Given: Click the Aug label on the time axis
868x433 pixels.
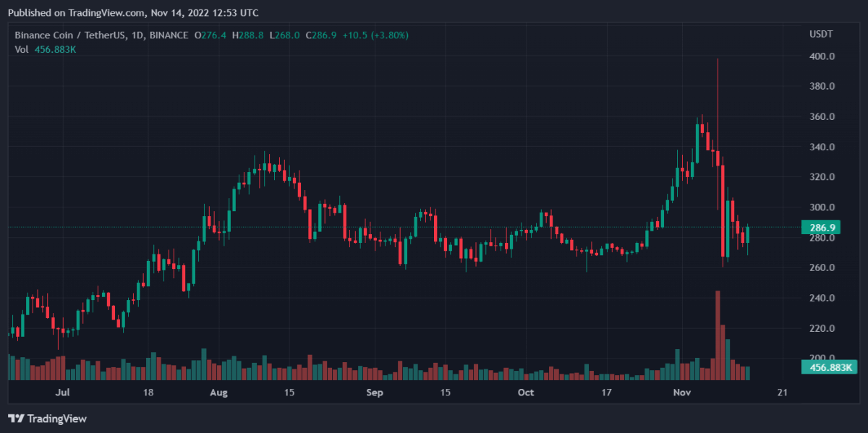Looking at the screenshot, I should click(x=218, y=393).
